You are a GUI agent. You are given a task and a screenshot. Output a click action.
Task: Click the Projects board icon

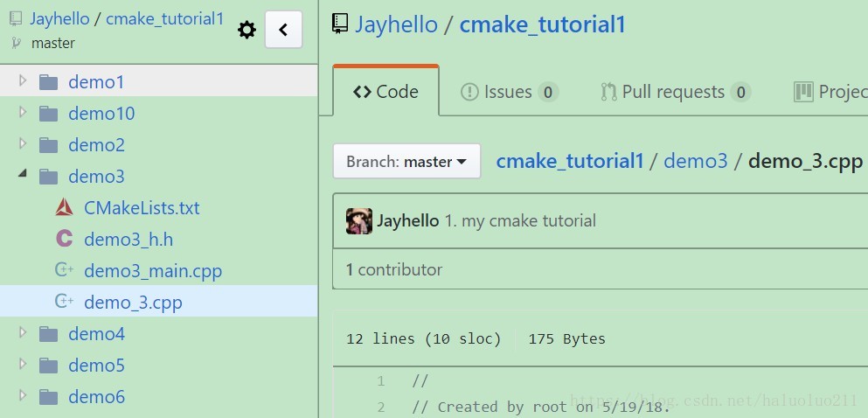[803, 92]
